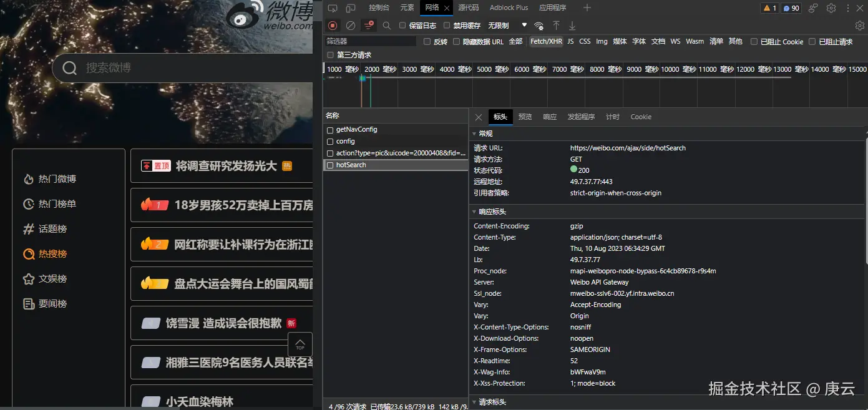Click the 筛选器 filter input

pos(371,41)
